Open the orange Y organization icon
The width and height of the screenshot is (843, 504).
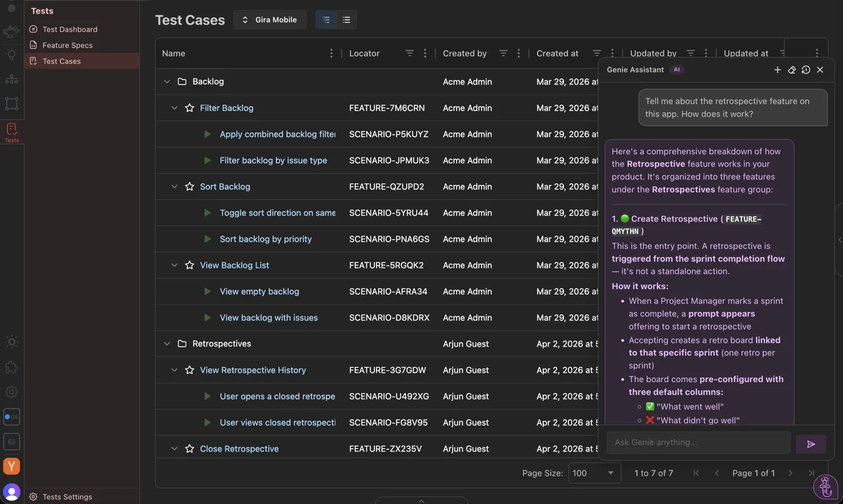(x=11, y=467)
